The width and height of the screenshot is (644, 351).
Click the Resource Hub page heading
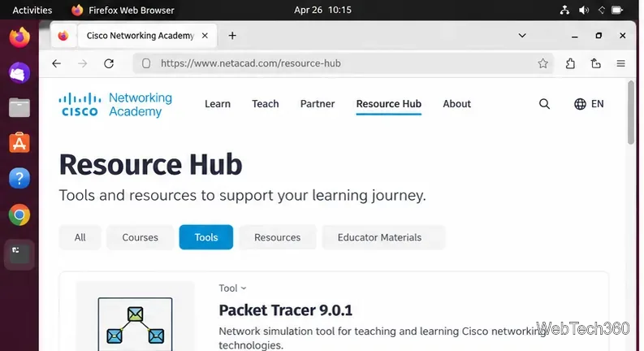coord(151,164)
